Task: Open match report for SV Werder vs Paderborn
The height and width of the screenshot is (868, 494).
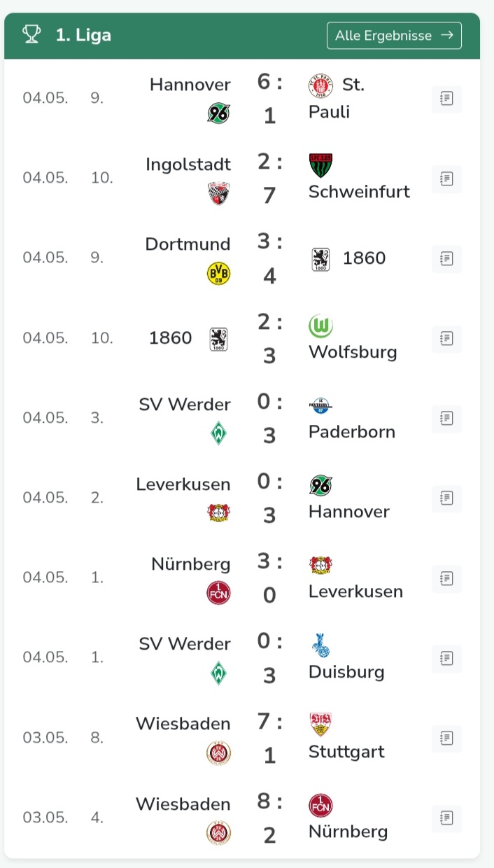Action: (x=446, y=419)
